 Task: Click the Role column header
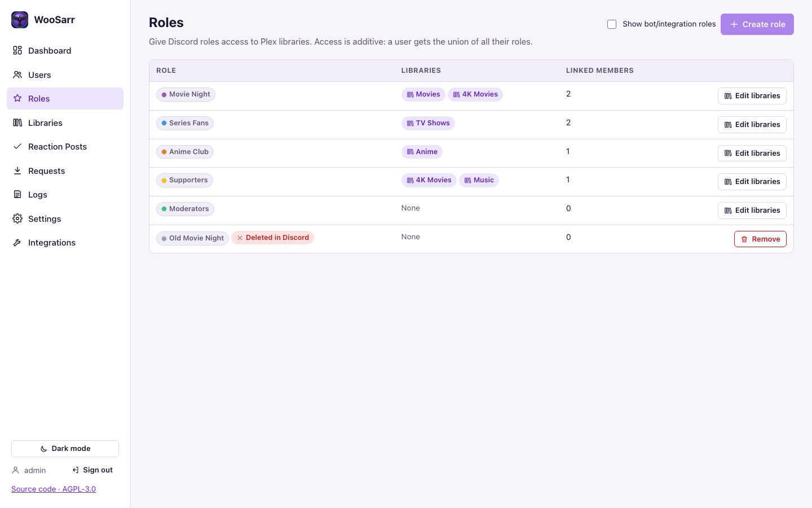(166, 71)
